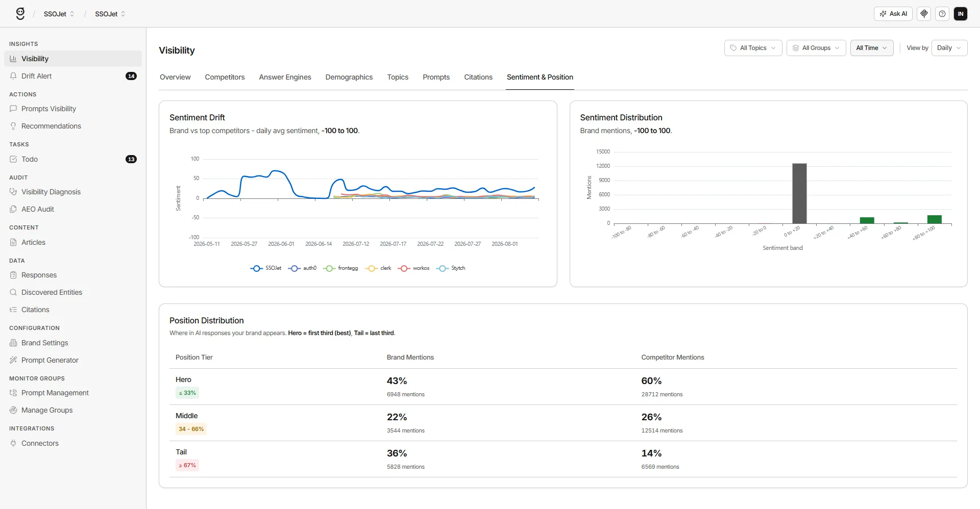Open Drift Alert badge showing 14
Screen dimensions: 980x509
(131, 76)
